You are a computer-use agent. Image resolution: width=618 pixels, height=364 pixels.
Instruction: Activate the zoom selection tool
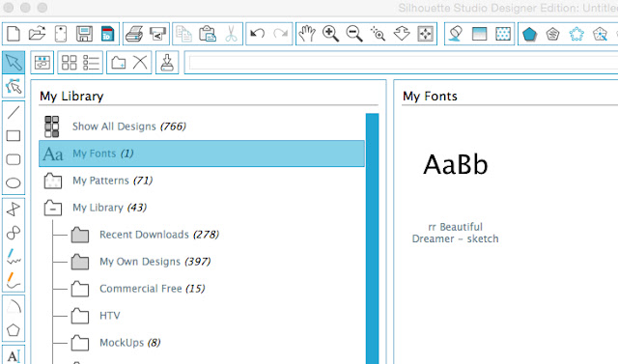click(x=378, y=34)
